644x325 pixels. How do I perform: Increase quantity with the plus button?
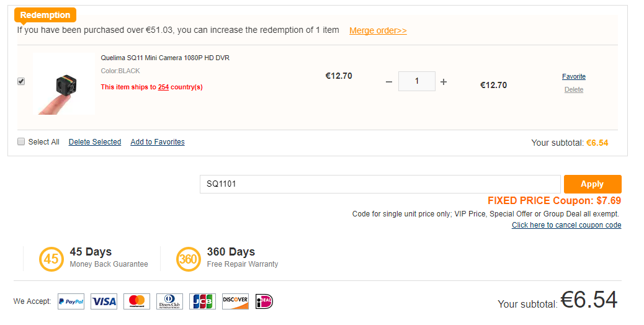pyautogui.click(x=444, y=82)
